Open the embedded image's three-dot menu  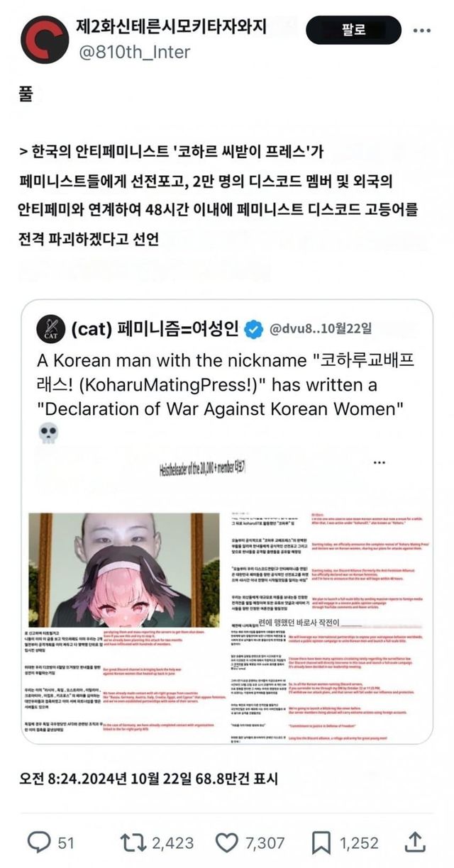(380, 462)
